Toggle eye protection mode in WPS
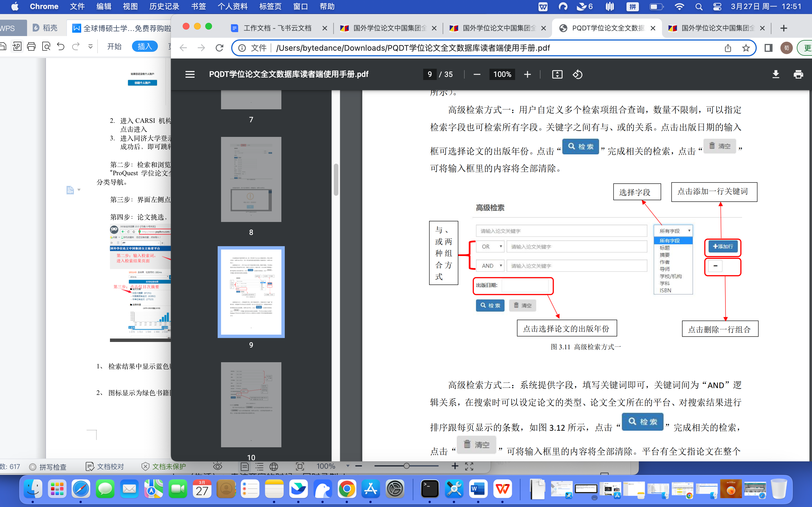This screenshot has width=812, height=507. point(217,466)
